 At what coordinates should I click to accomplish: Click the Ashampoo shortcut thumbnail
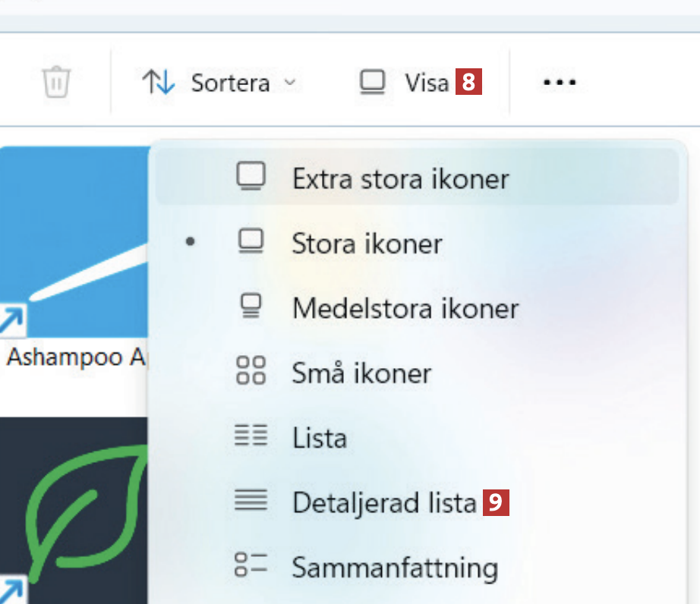[74, 242]
